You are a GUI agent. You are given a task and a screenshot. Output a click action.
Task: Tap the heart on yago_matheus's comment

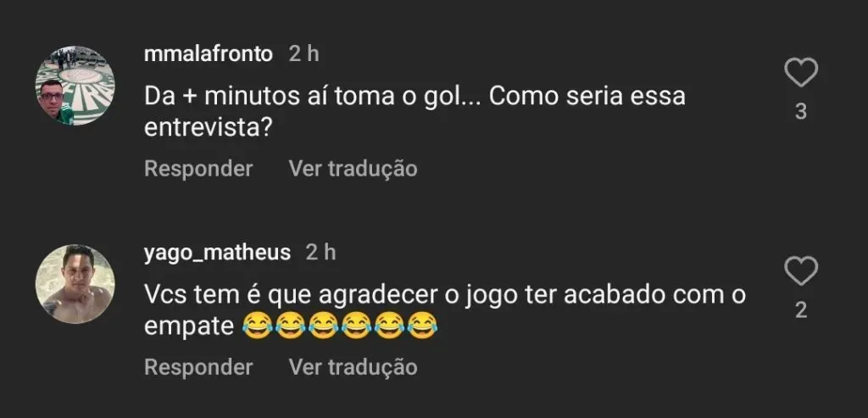click(x=800, y=272)
